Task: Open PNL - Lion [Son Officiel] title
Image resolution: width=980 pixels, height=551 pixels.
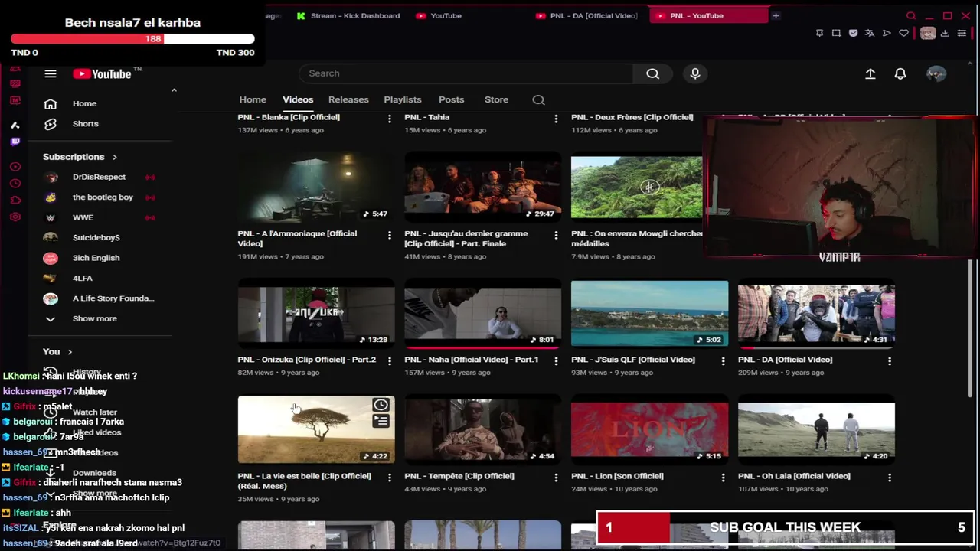Action: pyautogui.click(x=617, y=476)
